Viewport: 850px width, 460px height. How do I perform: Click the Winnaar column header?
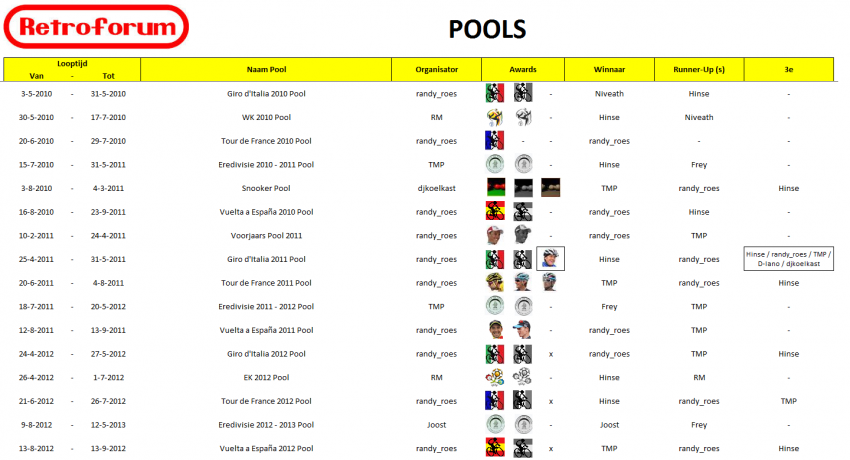609,70
